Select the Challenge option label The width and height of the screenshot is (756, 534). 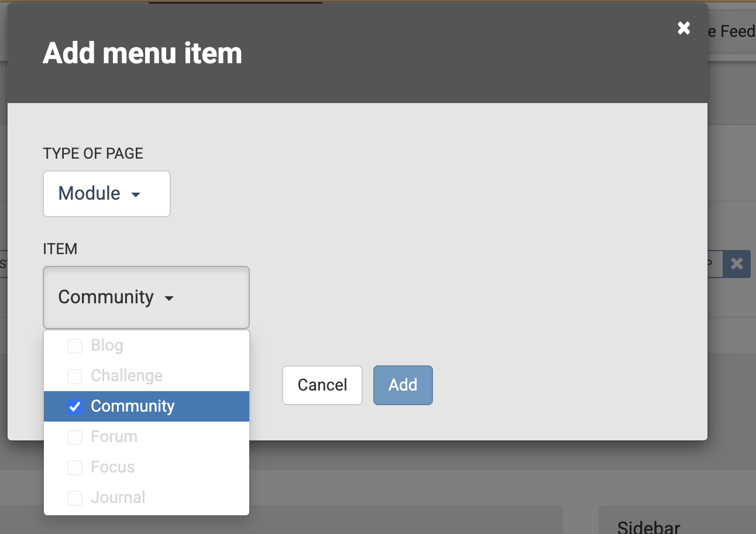click(x=126, y=376)
